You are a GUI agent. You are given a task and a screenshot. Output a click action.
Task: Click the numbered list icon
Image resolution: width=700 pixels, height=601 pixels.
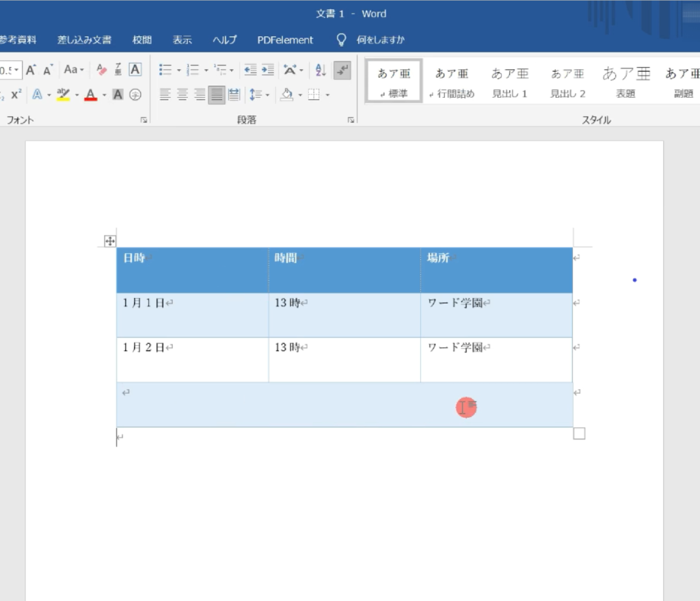[x=193, y=70]
